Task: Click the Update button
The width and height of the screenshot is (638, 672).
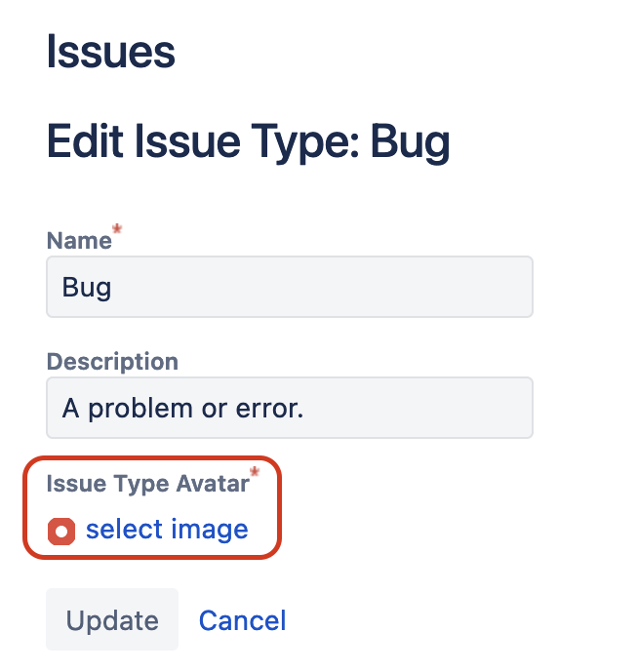Action: pyautogui.click(x=112, y=619)
